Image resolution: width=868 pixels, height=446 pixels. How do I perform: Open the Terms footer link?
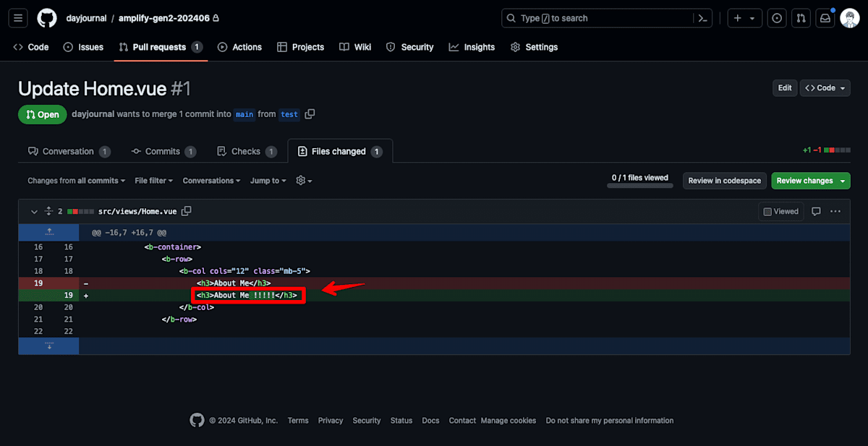[298, 421]
